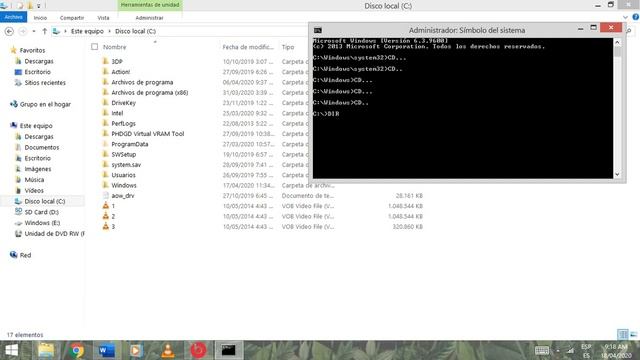
Task: Sort by Nombre column header
Action: [115, 47]
